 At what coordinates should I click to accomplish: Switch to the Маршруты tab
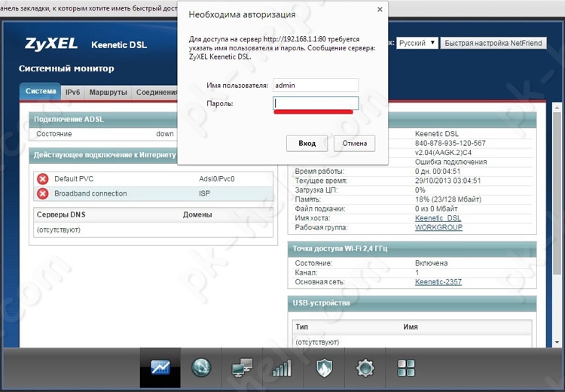tap(108, 93)
